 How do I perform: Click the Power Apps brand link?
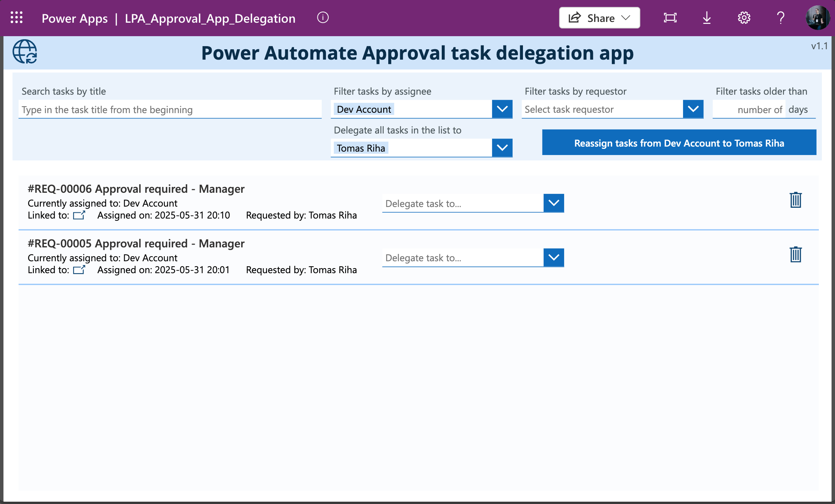[x=75, y=18]
